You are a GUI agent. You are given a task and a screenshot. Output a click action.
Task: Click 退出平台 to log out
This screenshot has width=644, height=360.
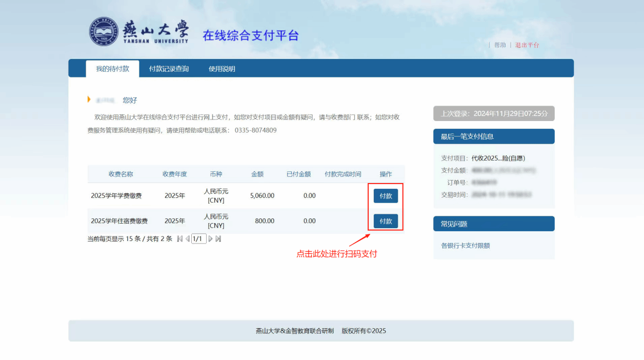pyautogui.click(x=527, y=45)
